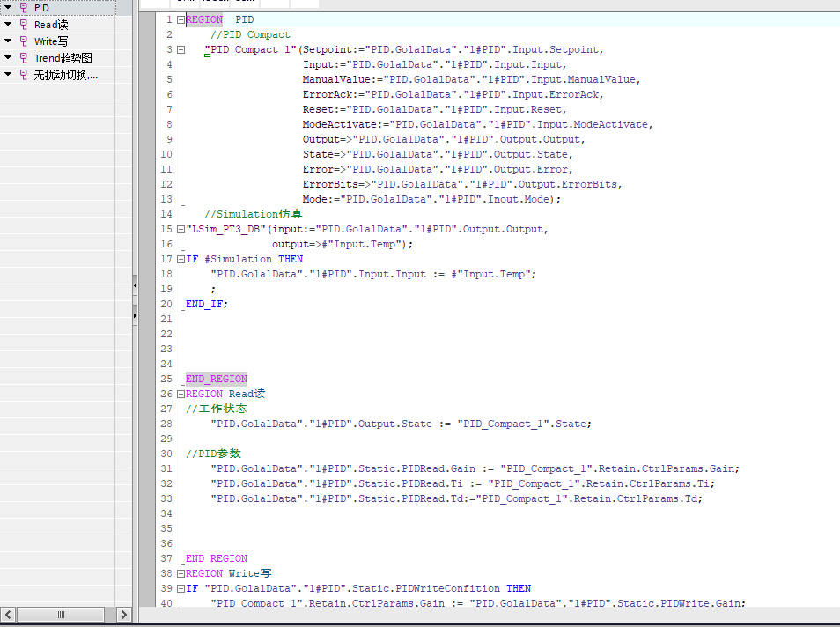840x627 pixels.
Task: Click the //PID Compact comment on line 2
Action: [250, 35]
